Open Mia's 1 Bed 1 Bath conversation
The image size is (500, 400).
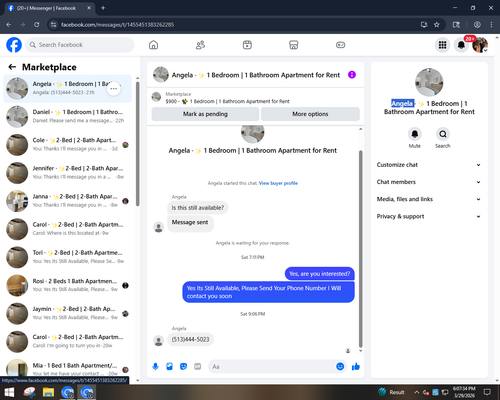point(67,368)
